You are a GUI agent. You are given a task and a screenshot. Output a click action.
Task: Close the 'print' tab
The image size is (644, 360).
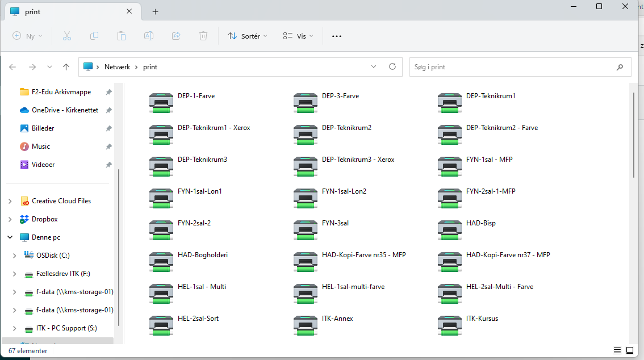[129, 11]
